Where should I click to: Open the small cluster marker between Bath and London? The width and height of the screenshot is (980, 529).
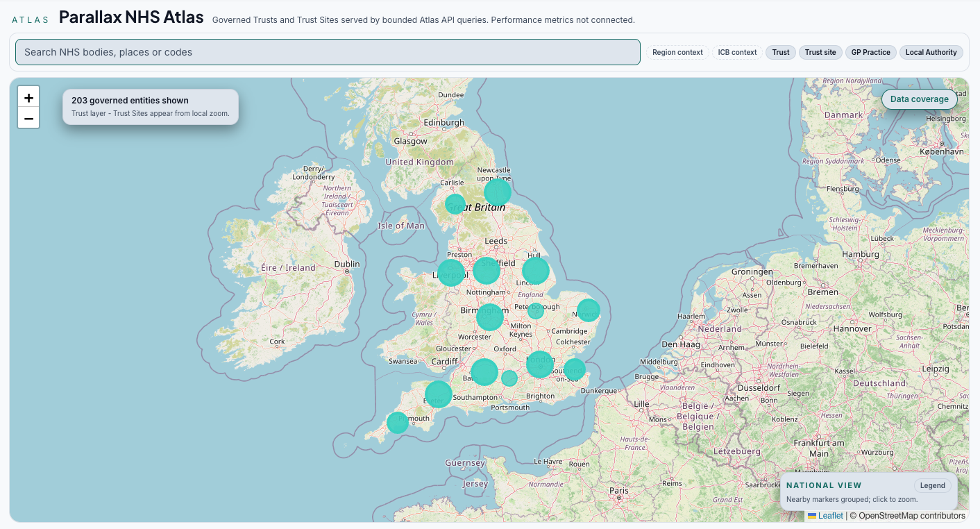click(x=509, y=378)
